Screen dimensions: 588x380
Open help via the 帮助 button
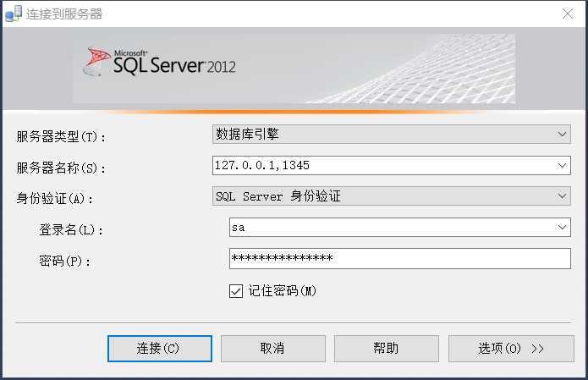tap(387, 349)
